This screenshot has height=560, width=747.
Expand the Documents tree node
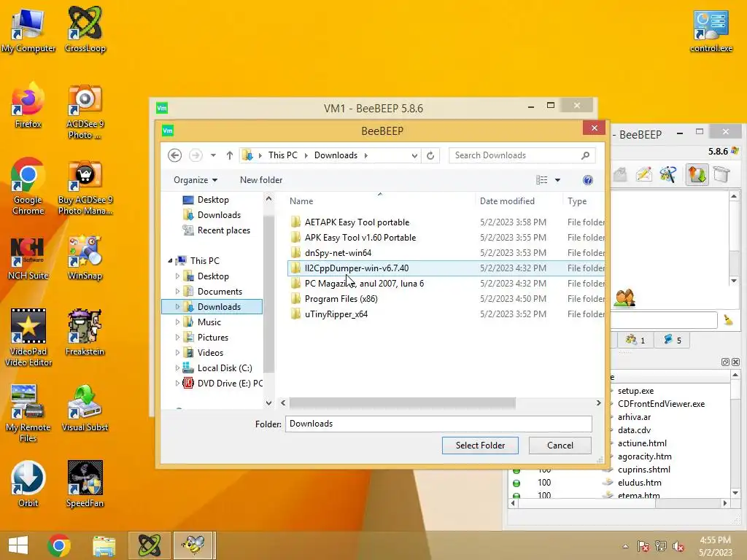click(x=177, y=292)
